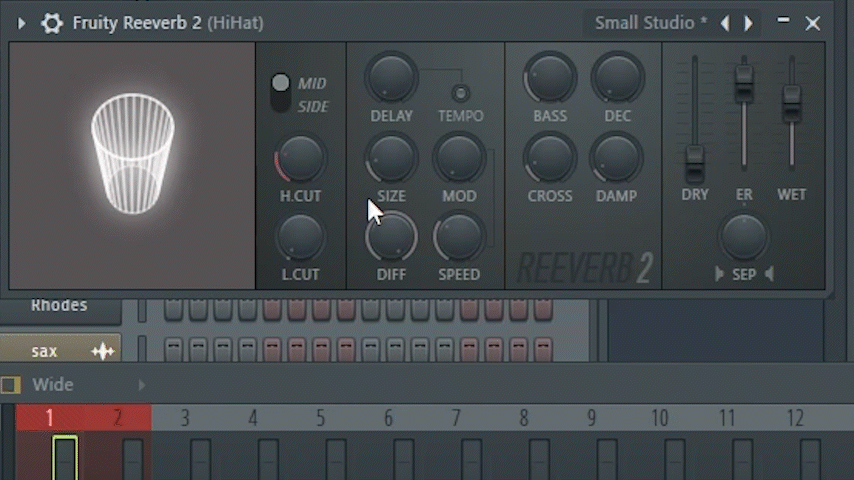The image size is (854, 480).
Task: Click the arrow left of SEP label
Action: tap(719, 274)
